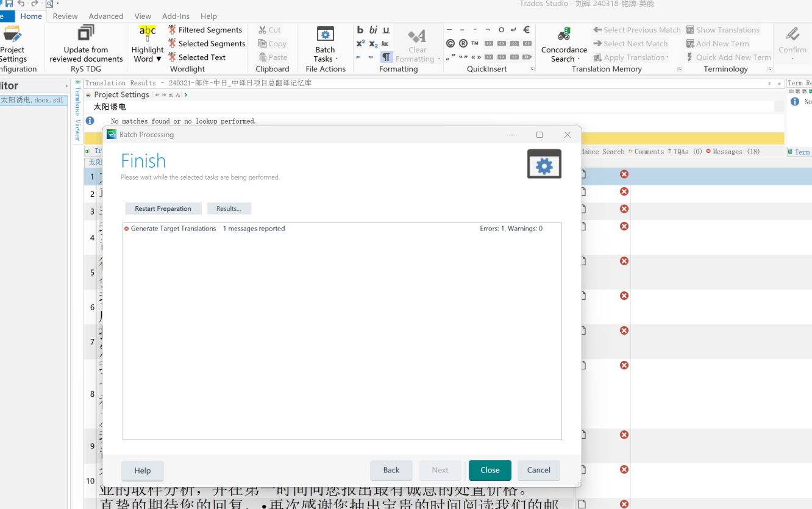The height and width of the screenshot is (509, 812).
Task: Insert the copyright symbol from QuickInsert
Action: coord(450,44)
